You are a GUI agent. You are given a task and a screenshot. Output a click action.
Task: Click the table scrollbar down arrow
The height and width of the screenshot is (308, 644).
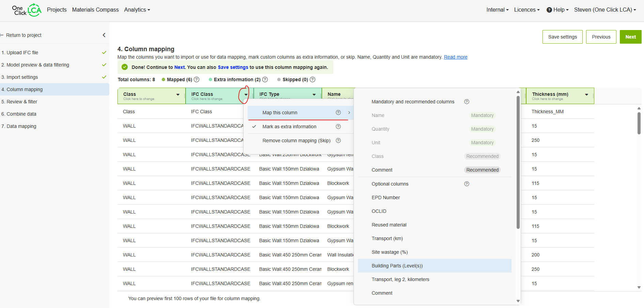pyautogui.click(x=639, y=288)
